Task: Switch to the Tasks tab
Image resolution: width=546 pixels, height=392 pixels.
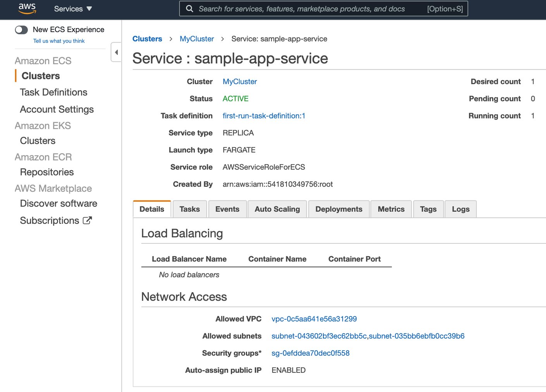Action: tap(189, 209)
